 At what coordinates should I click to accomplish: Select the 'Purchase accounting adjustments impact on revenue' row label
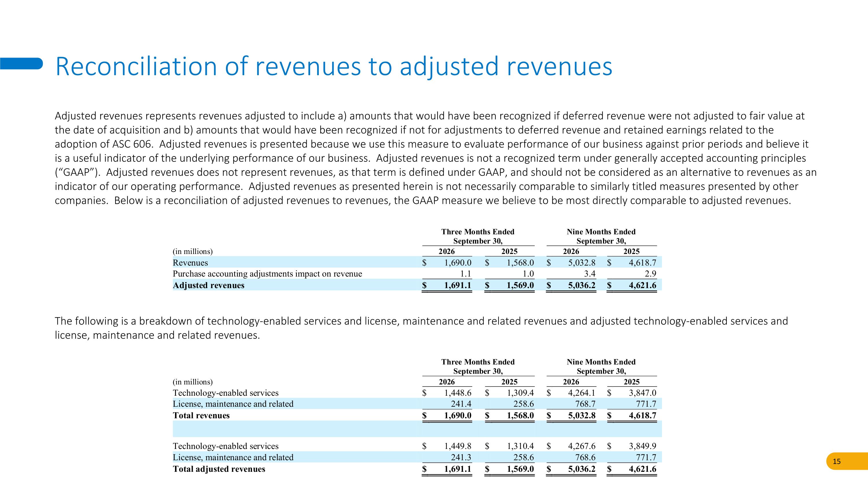point(267,274)
